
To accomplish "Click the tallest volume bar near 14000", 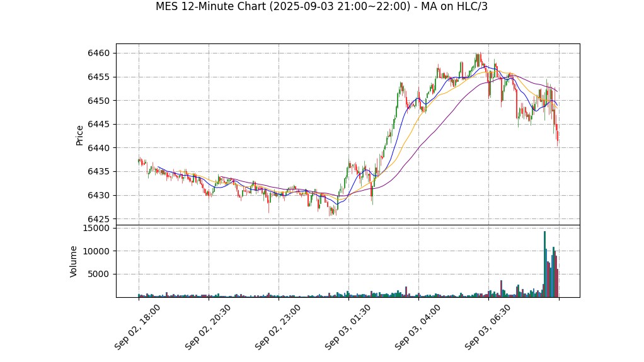I will pyautogui.click(x=544, y=264).
